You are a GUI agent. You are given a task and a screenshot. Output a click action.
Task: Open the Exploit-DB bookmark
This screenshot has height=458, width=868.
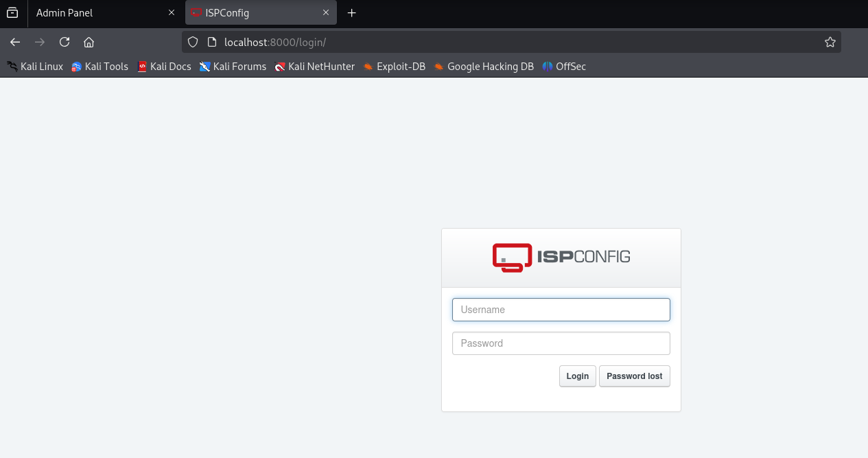coord(395,67)
